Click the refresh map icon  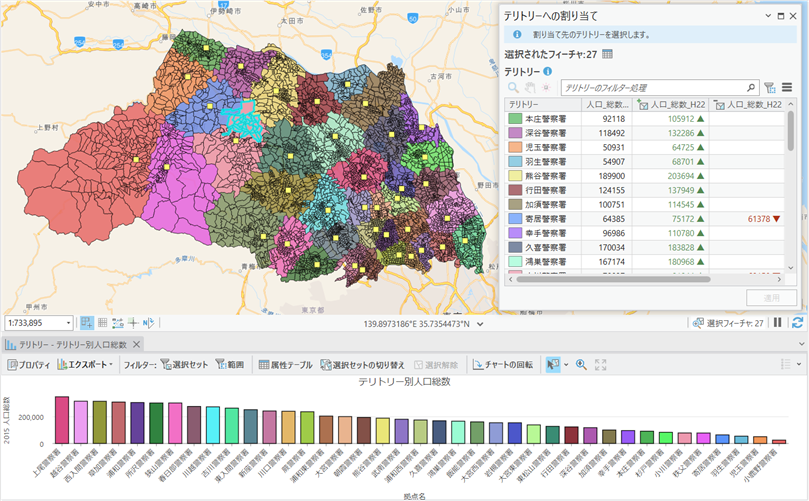click(x=797, y=323)
